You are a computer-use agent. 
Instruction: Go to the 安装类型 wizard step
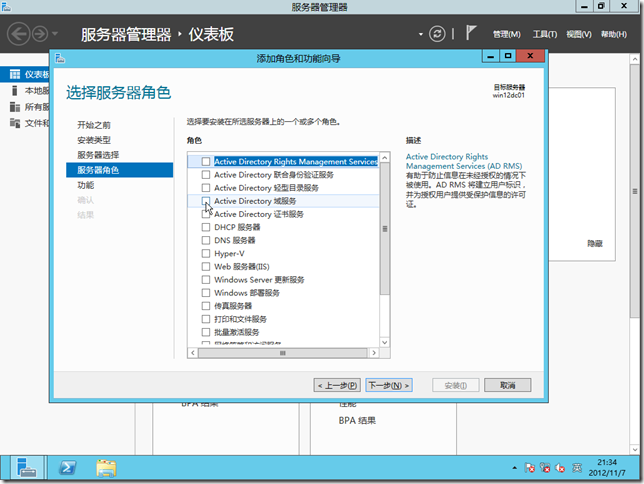pyautogui.click(x=94, y=140)
